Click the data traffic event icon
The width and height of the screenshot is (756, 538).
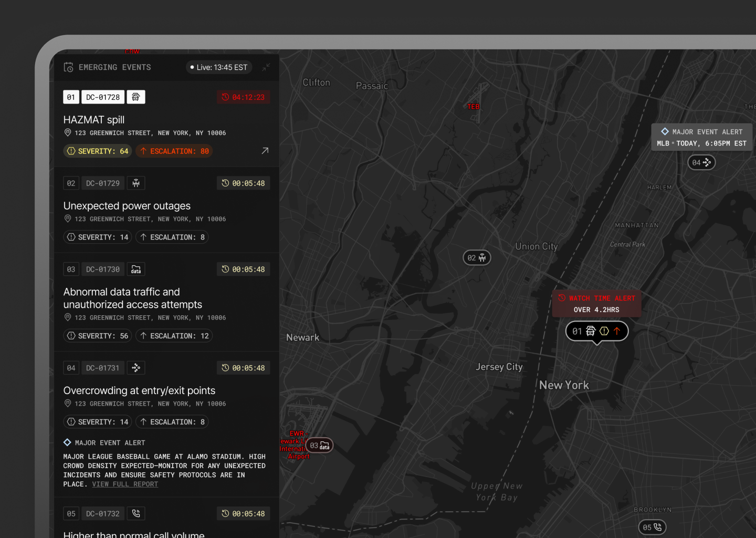(136, 270)
